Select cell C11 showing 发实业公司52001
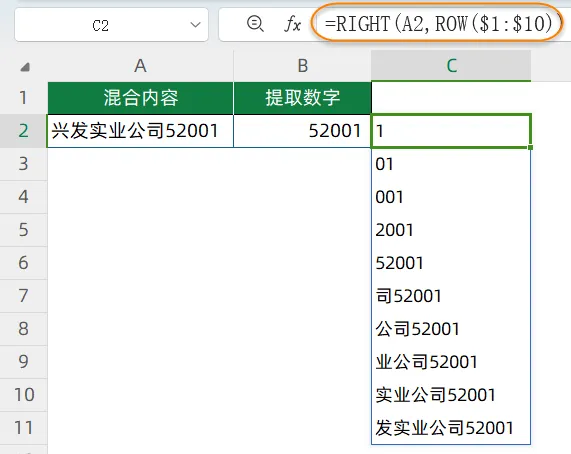The height and width of the screenshot is (454, 571). tap(451, 428)
